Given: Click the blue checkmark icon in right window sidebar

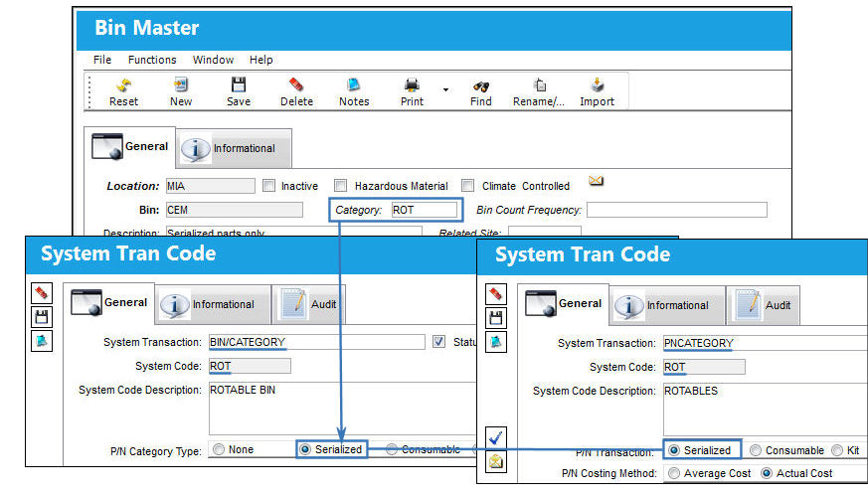Looking at the screenshot, I should coord(495,437).
